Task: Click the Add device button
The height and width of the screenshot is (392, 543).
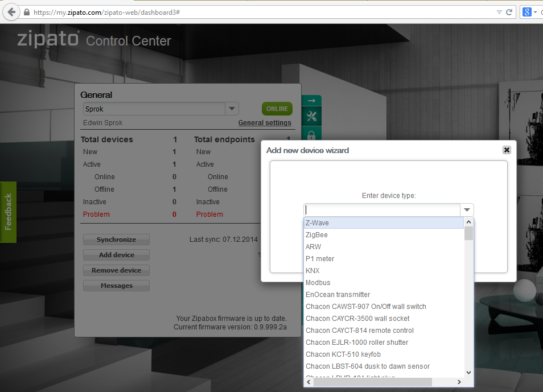Action: point(116,255)
